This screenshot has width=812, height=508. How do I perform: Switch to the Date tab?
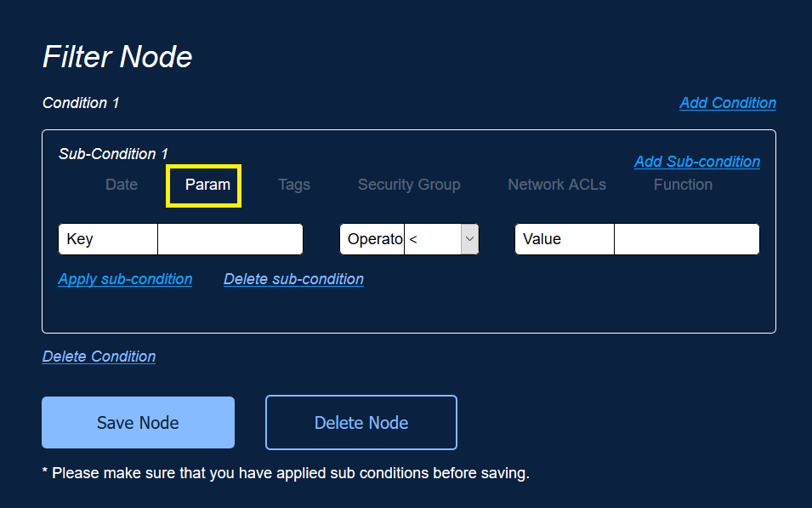[x=122, y=185]
